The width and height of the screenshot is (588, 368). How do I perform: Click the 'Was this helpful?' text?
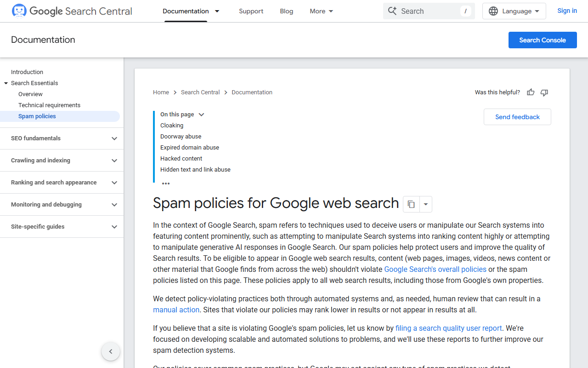[498, 92]
